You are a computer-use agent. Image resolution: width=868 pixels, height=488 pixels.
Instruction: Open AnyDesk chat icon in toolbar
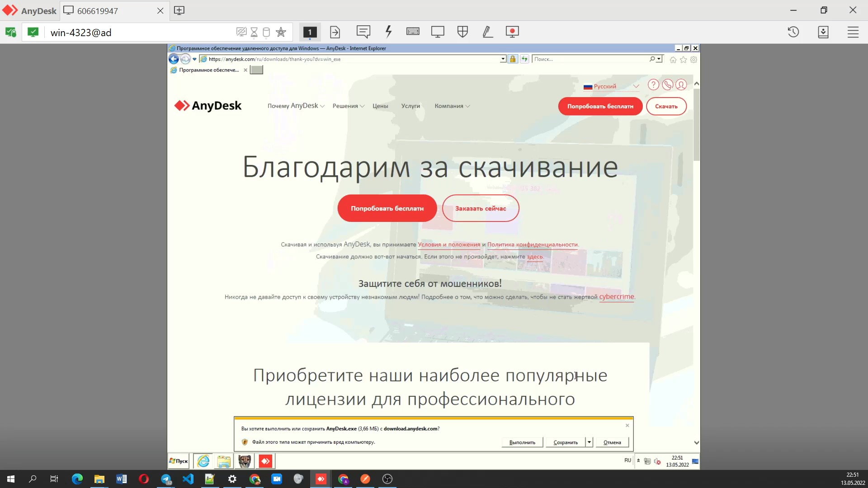pyautogui.click(x=363, y=32)
